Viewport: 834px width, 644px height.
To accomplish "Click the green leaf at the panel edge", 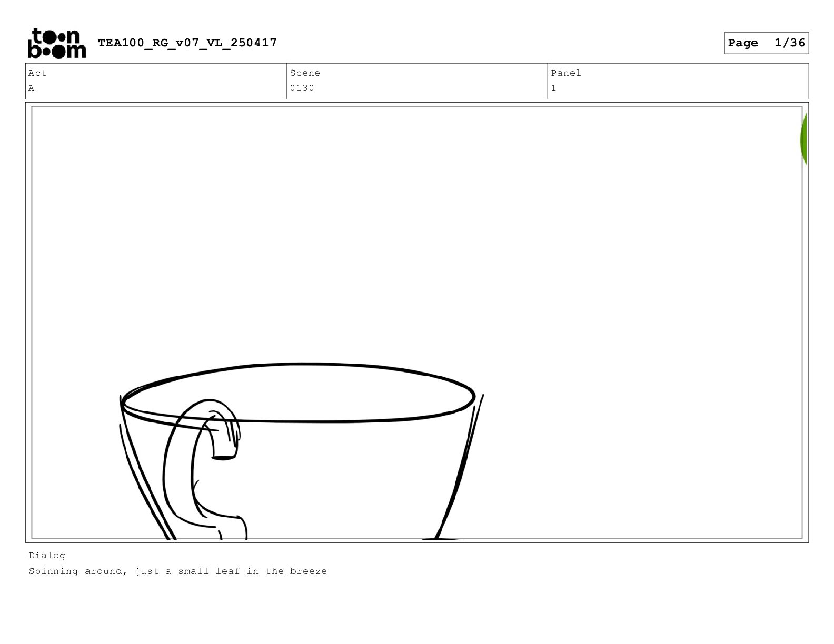I will tap(803, 139).
